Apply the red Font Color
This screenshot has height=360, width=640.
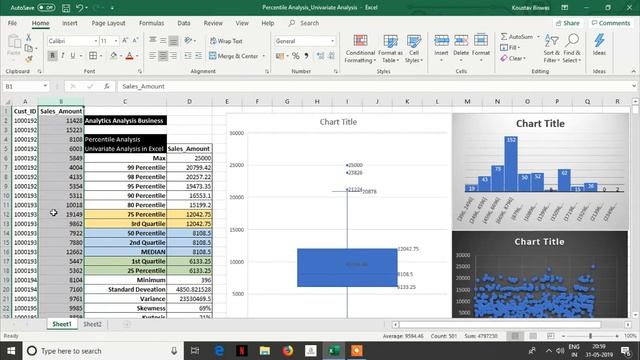(129, 56)
